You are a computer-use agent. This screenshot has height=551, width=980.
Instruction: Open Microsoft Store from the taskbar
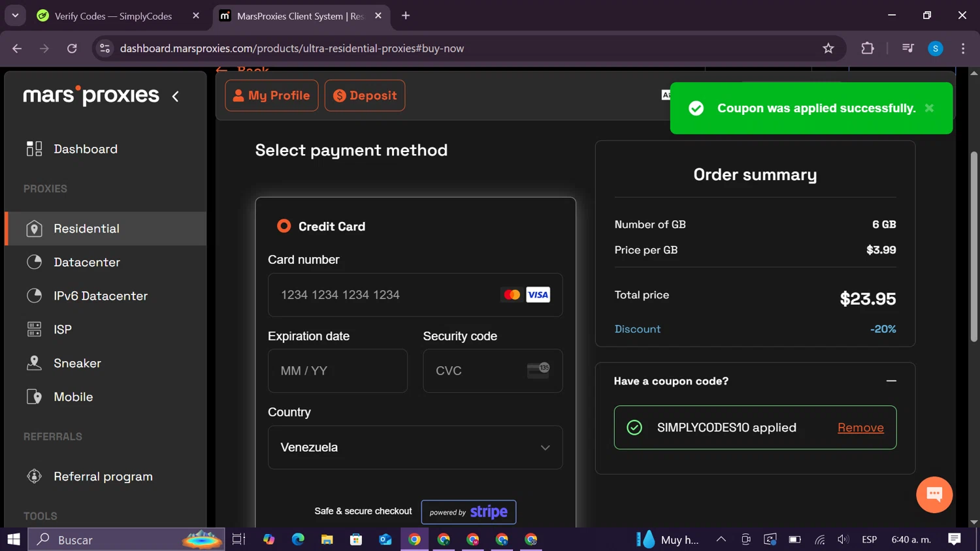tap(356, 539)
